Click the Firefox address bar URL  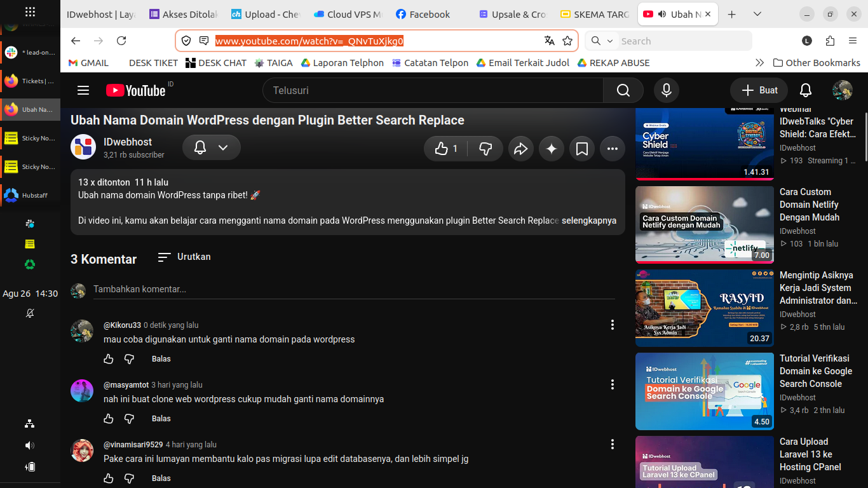click(309, 41)
